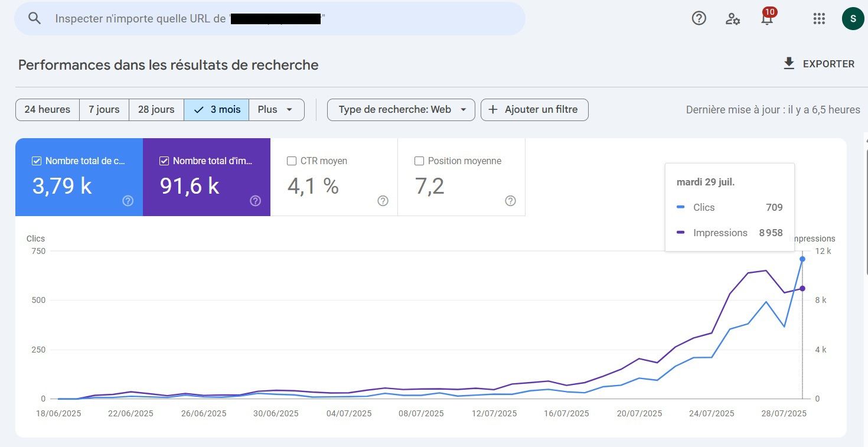The height and width of the screenshot is (447, 868).
Task: Enable the Position moyenne checkbox
Action: (419, 161)
